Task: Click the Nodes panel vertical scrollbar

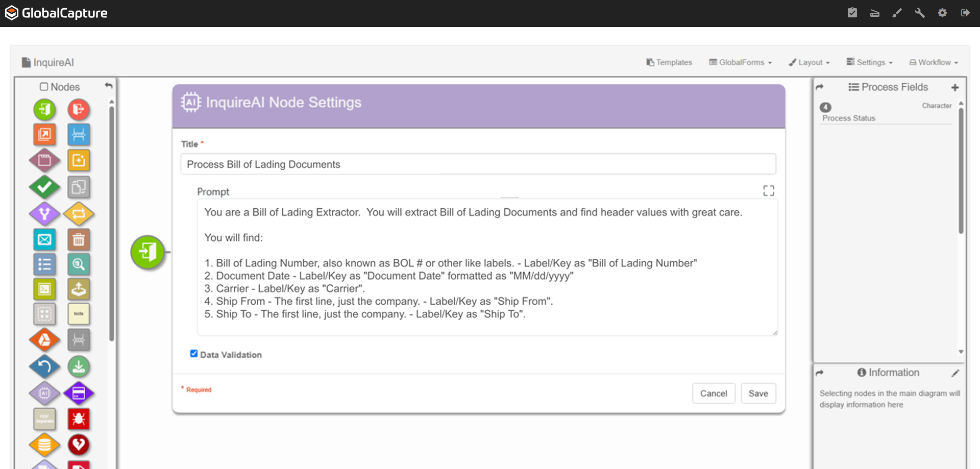Action: [111, 224]
